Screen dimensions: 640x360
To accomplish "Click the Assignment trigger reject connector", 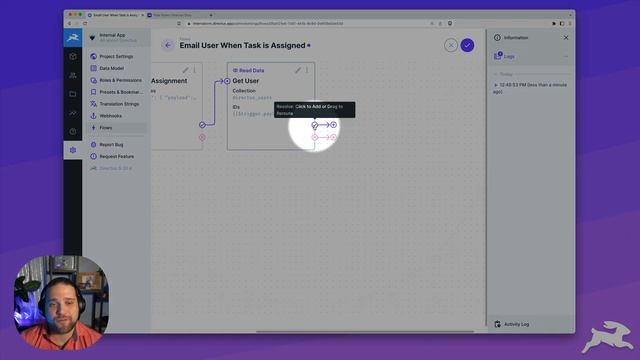I will [202, 138].
